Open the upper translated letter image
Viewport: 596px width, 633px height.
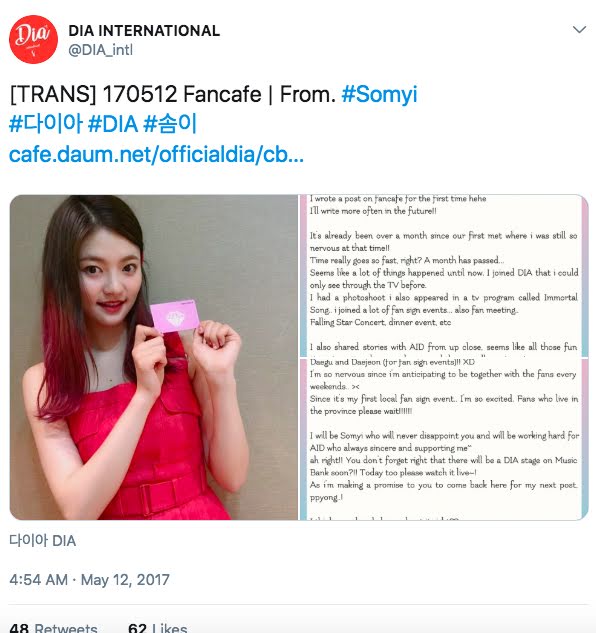[444, 276]
